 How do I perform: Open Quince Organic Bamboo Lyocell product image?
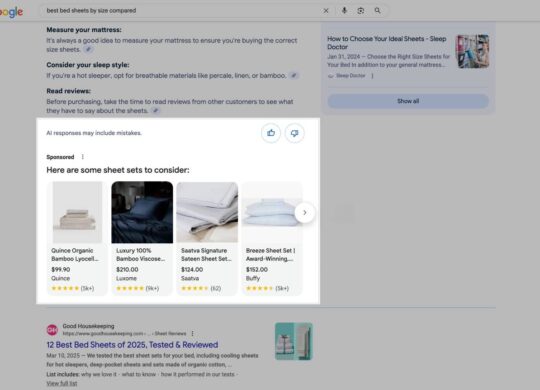coord(77,212)
